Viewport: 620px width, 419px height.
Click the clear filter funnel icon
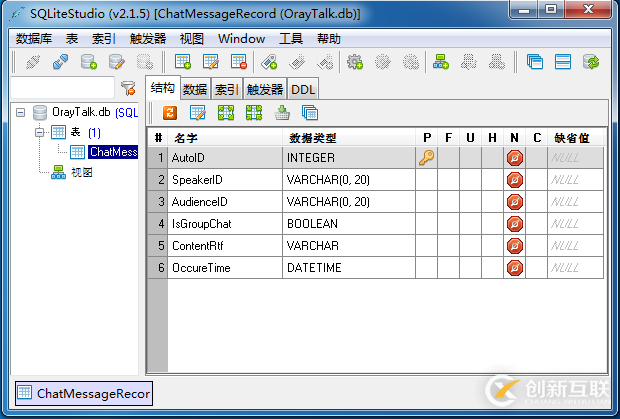coord(128,88)
